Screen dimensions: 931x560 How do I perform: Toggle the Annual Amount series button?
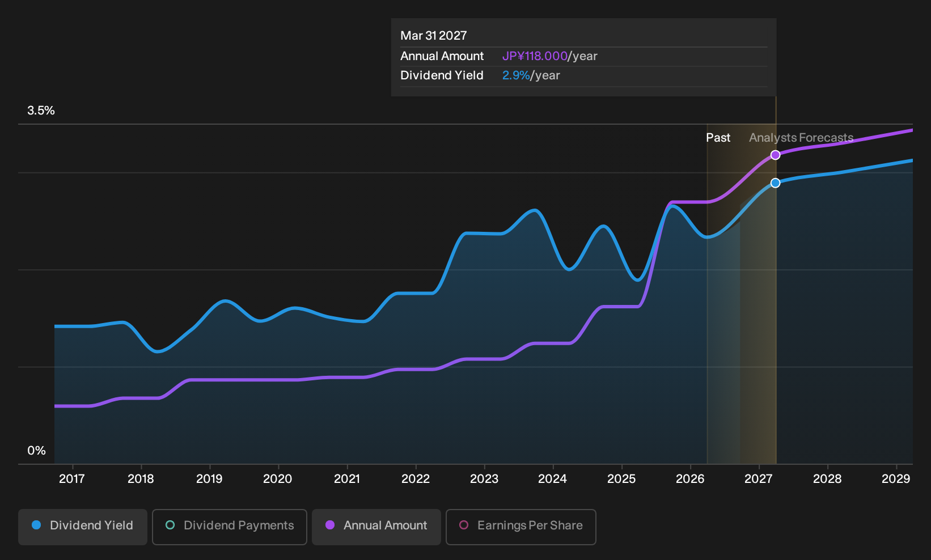(x=376, y=527)
